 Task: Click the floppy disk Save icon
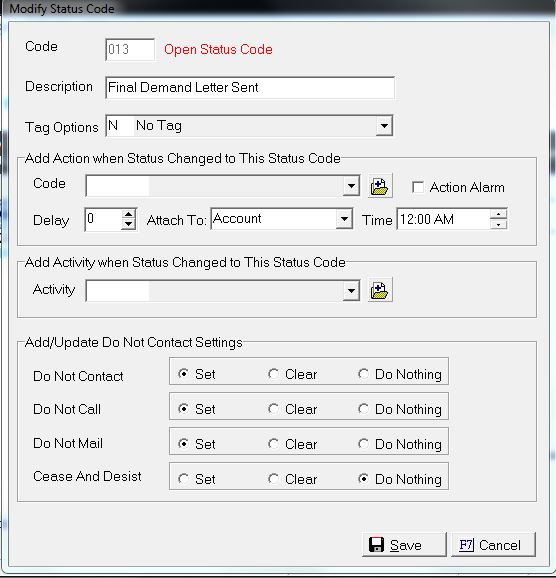pyautogui.click(x=376, y=544)
